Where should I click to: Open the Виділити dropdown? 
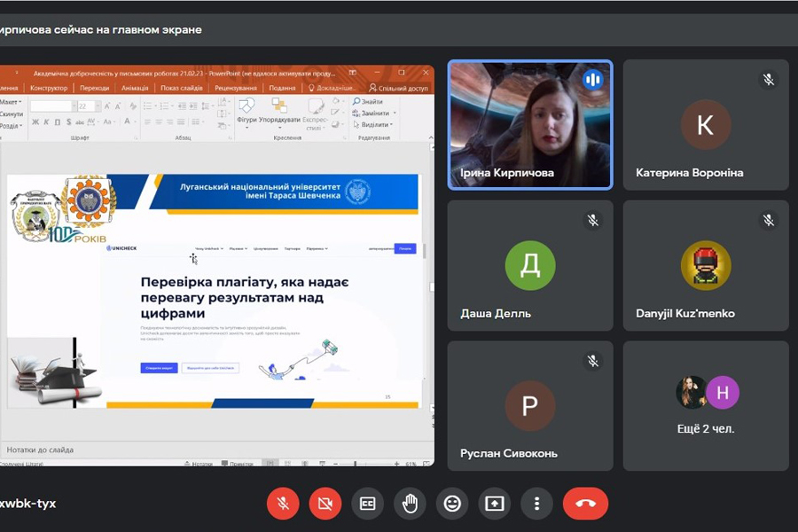point(372,125)
